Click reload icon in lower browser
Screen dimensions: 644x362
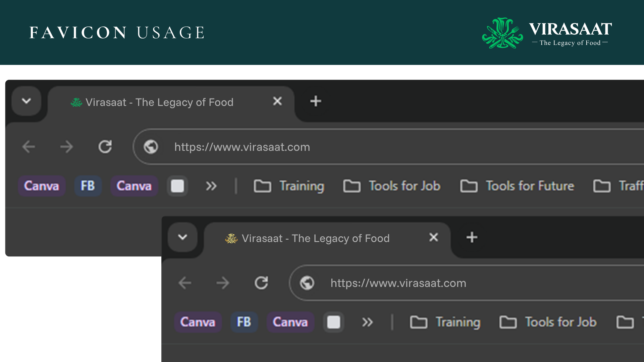point(261,283)
